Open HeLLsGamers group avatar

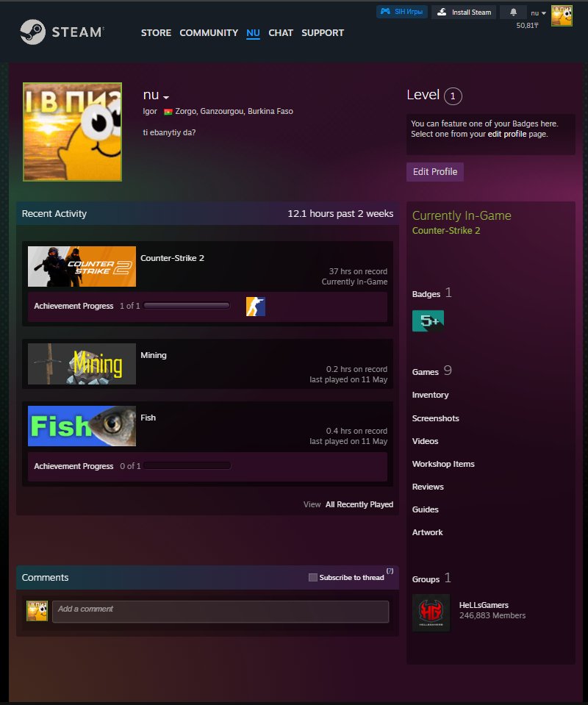click(x=431, y=612)
